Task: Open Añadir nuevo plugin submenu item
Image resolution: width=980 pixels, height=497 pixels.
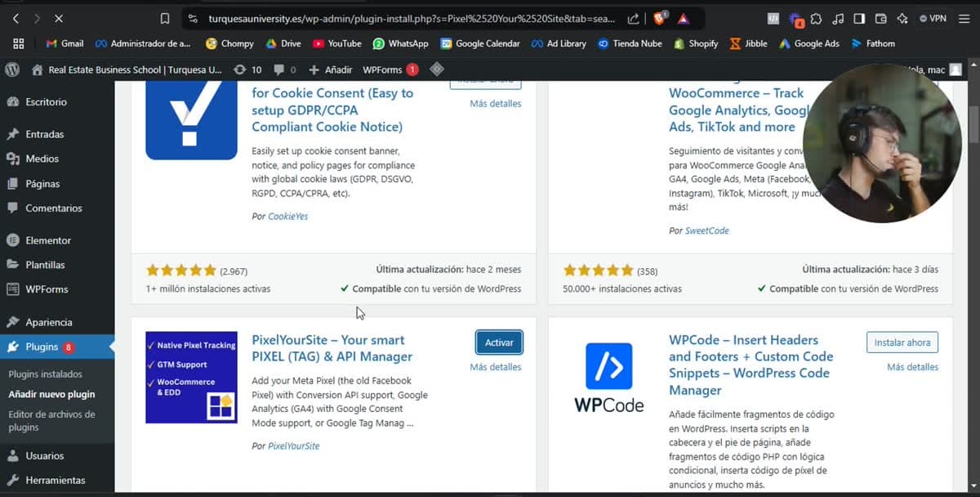Action: click(x=51, y=394)
